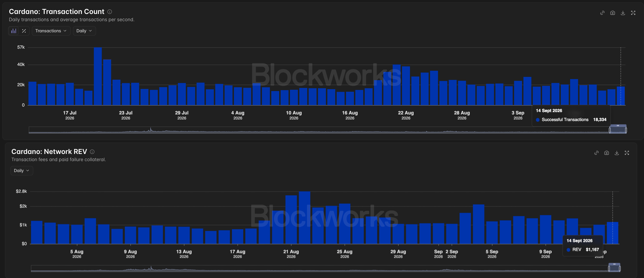Open Daily interval dropdown in Transaction Count
The width and height of the screenshot is (644, 278).
click(84, 31)
